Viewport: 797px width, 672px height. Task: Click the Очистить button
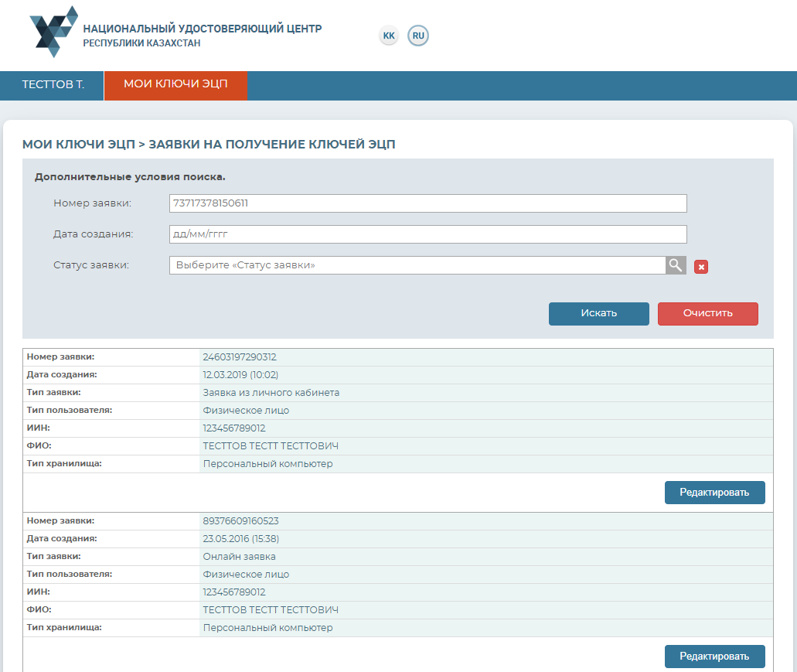(707, 314)
